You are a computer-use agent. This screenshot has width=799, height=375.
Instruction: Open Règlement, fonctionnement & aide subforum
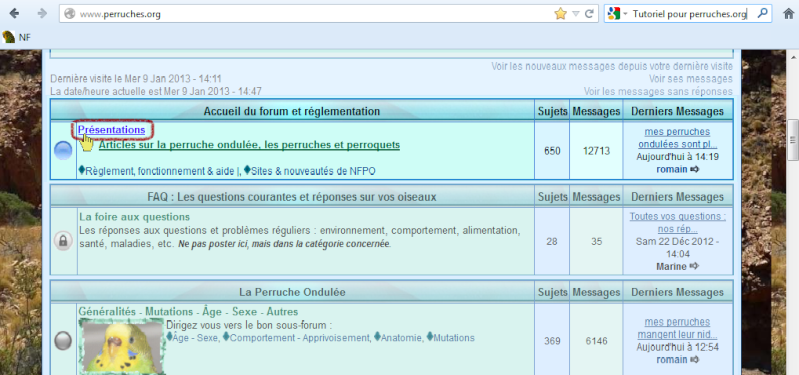(158, 171)
